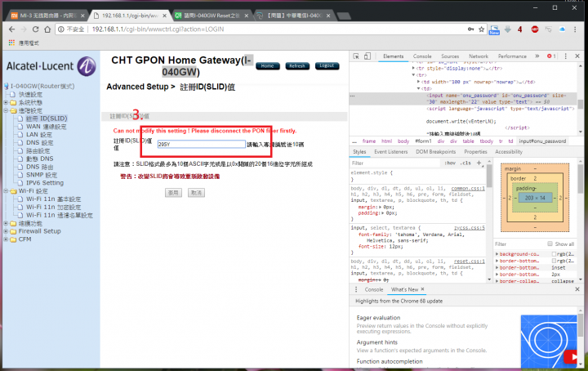This screenshot has height=371, width=588.
Task: Open the DOM Breakpoints sub-tab
Action: click(436, 152)
